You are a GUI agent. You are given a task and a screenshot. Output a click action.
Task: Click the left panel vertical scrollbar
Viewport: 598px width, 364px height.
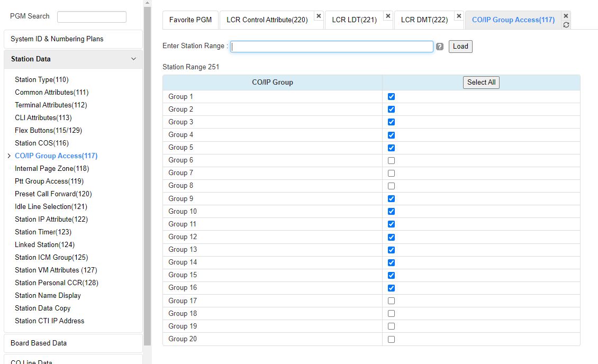click(x=147, y=159)
